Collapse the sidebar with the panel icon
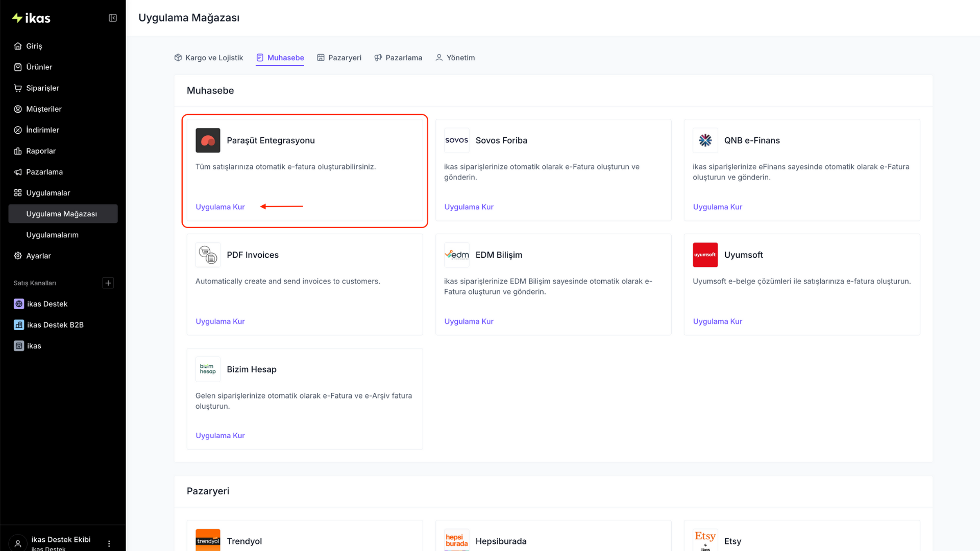 113,18
